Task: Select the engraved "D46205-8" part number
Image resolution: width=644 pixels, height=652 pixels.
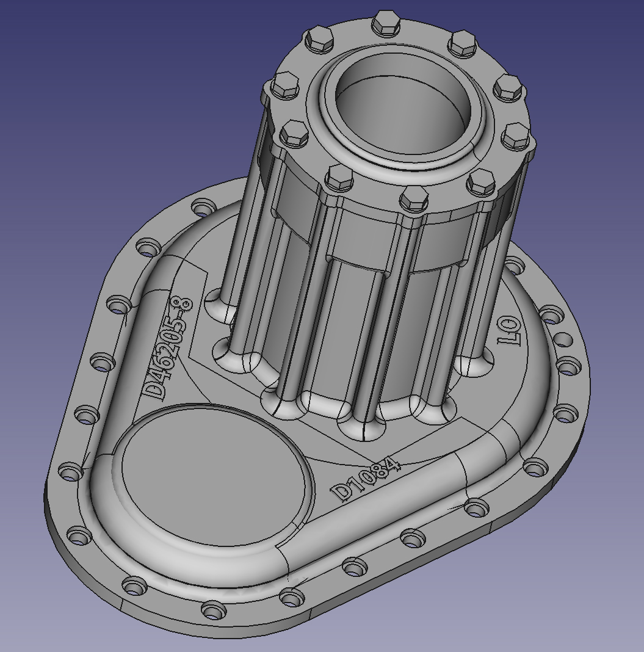Action: click(167, 347)
